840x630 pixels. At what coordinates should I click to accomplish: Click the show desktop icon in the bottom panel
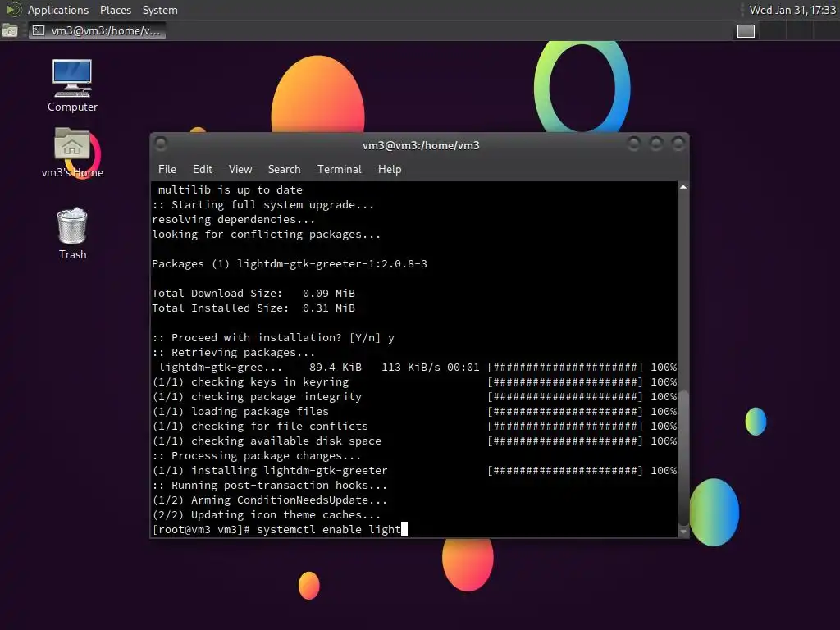[10, 30]
